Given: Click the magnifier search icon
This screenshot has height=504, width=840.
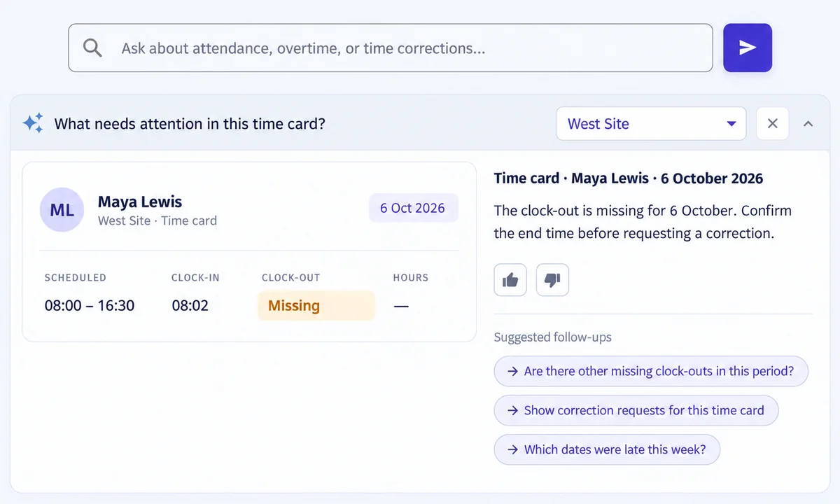Looking at the screenshot, I should (x=92, y=48).
